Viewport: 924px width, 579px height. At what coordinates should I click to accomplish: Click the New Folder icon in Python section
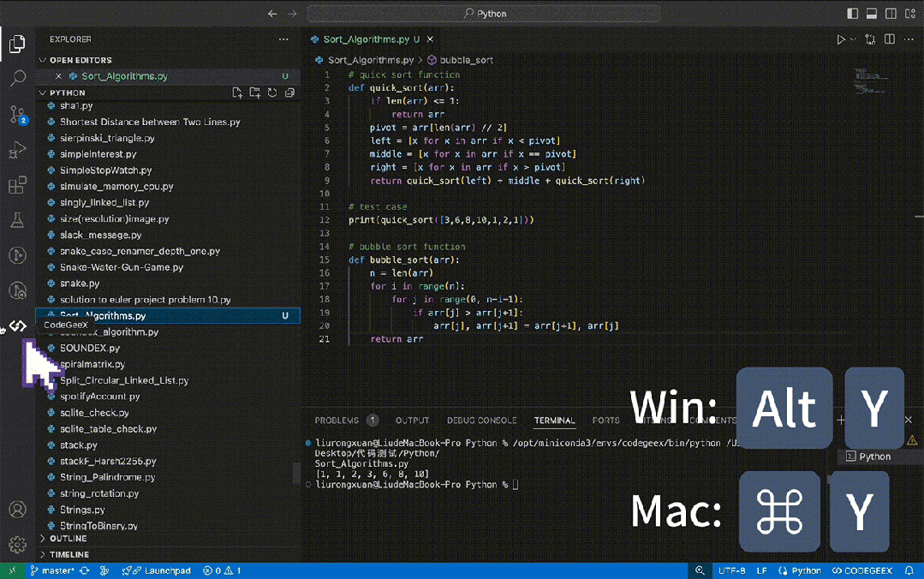[x=254, y=93]
